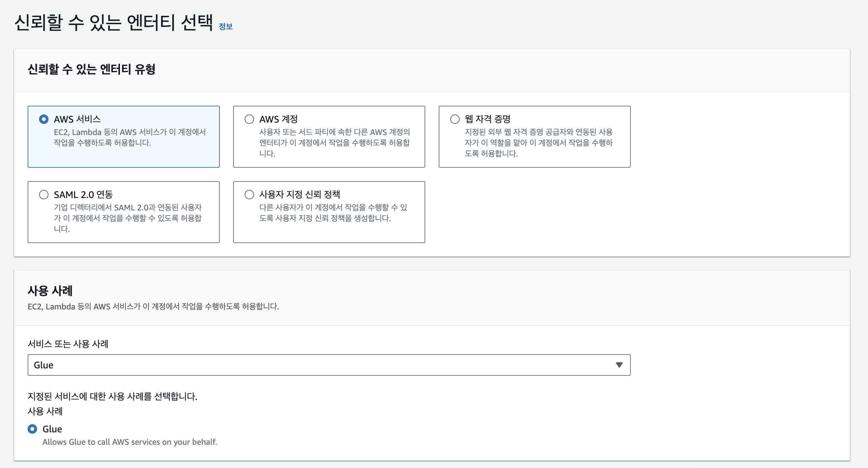The height and width of the screenshot is (468, 868).
Task: Click the AWS 계정 card description text
Action: click(x=334, y=143)
